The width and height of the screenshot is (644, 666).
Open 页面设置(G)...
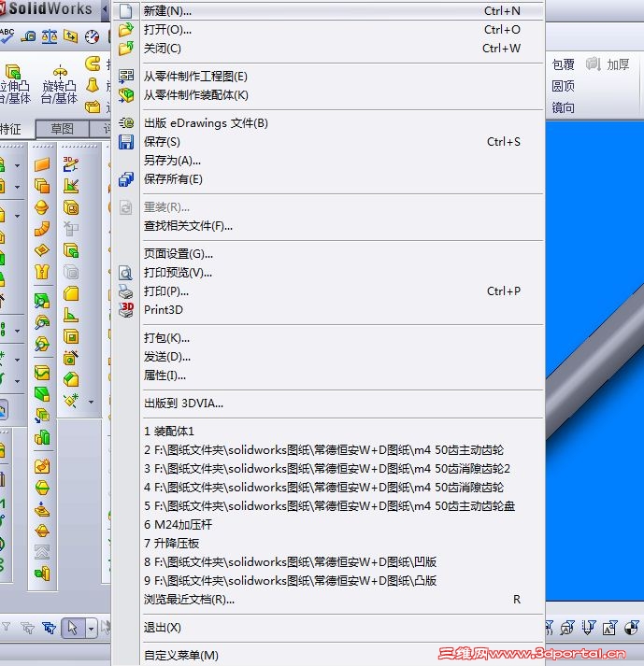pyautogui.click(x=329, y=254)
